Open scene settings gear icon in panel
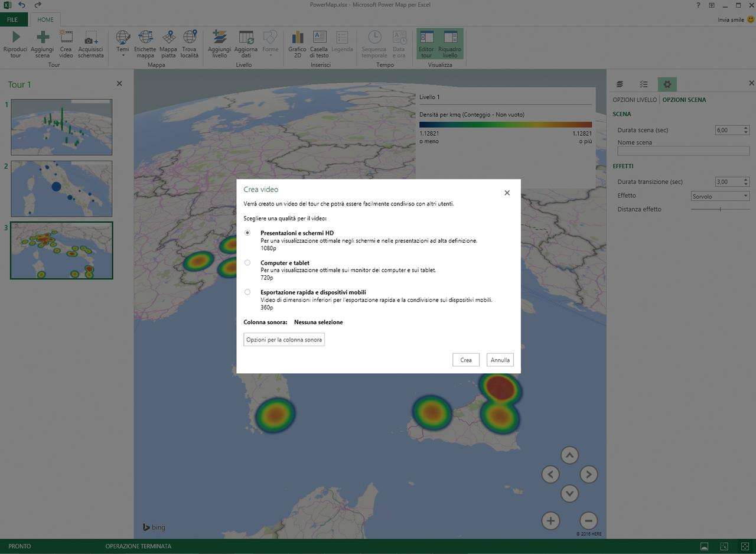756x554 pixels. click(667, 84)
